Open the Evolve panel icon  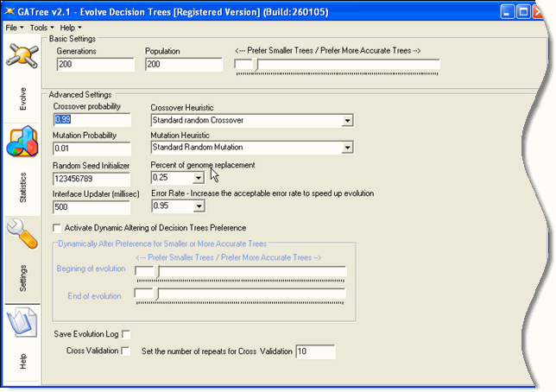22,56
